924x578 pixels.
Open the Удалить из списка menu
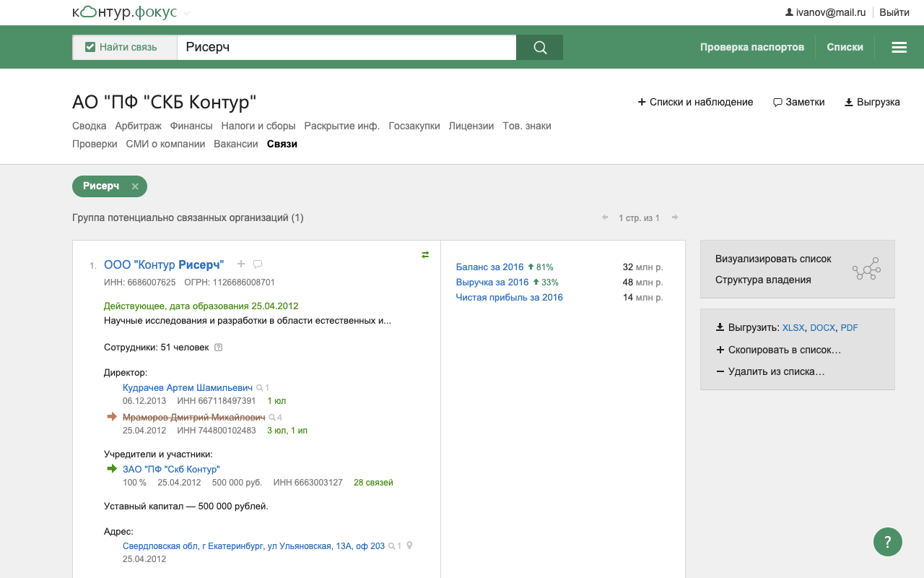[x=770, y=371]
